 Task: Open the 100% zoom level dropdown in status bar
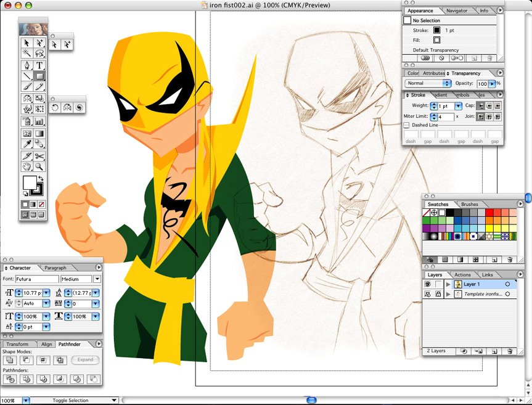[26, 401]
